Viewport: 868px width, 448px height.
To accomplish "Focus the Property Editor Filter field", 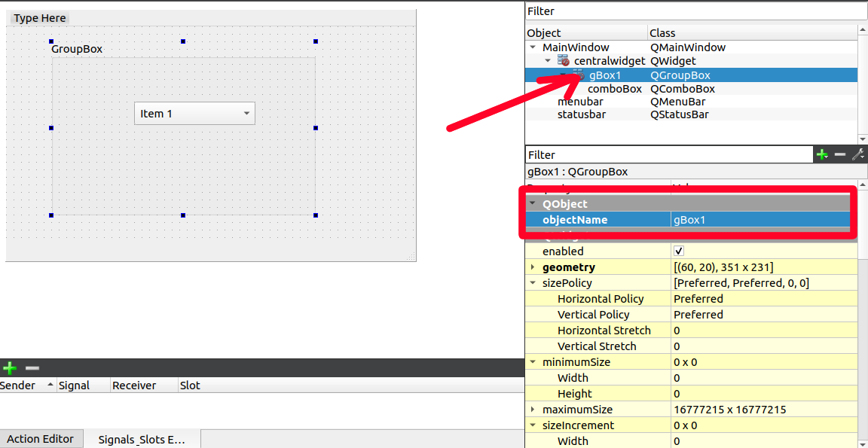I will tap(669, 155).
